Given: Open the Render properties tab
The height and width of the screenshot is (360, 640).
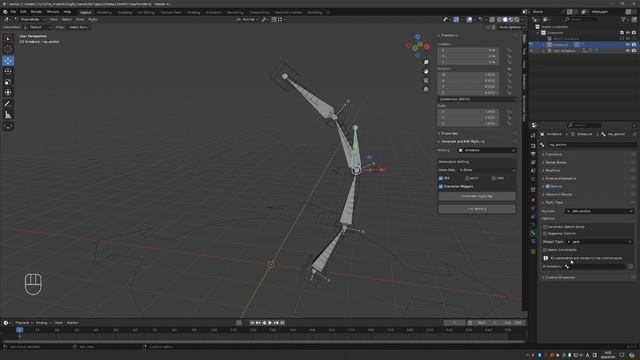Looking at the screenshot, I should tap(533, 146).
